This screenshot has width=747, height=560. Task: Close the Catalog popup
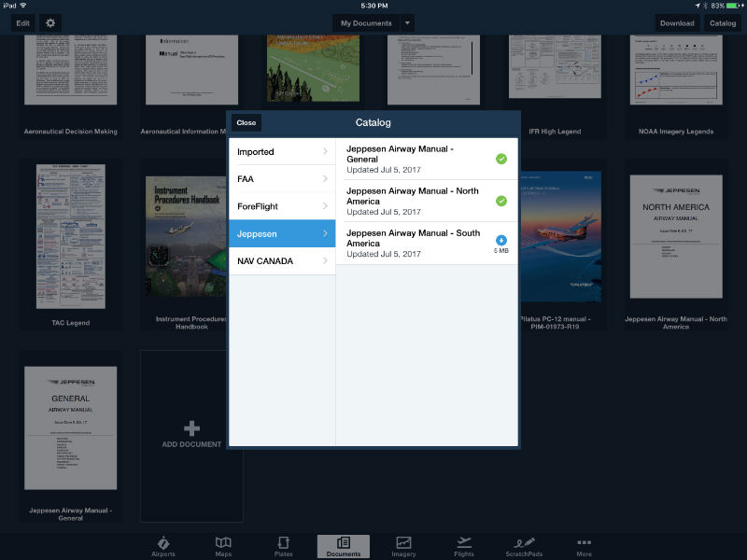tap(247, 123)
